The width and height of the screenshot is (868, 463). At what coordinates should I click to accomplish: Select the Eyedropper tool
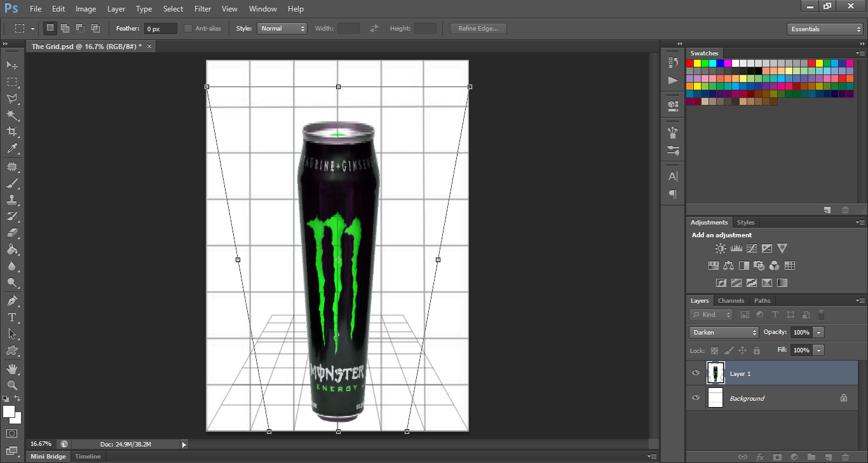[x=12, y=149]
